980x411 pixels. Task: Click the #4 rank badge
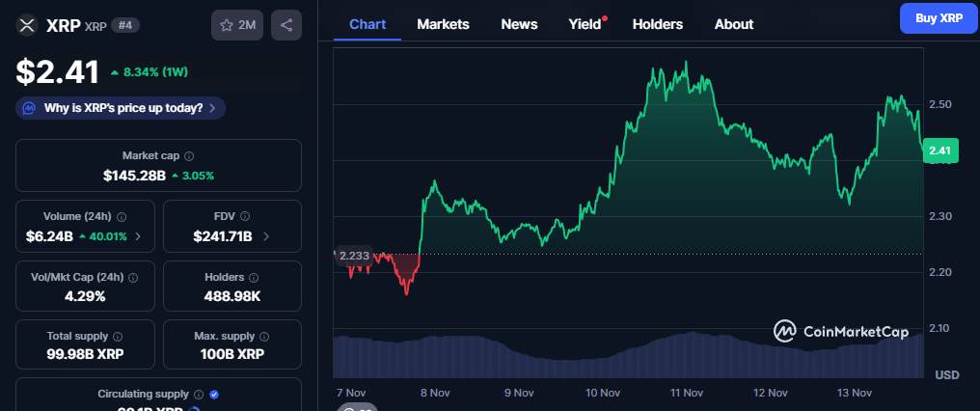click(123, 25)
